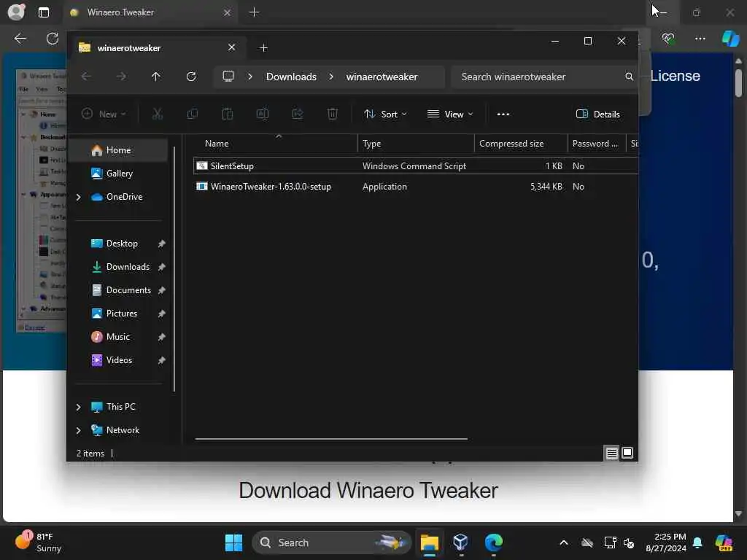Show hidden tray icons chevron

564,542
